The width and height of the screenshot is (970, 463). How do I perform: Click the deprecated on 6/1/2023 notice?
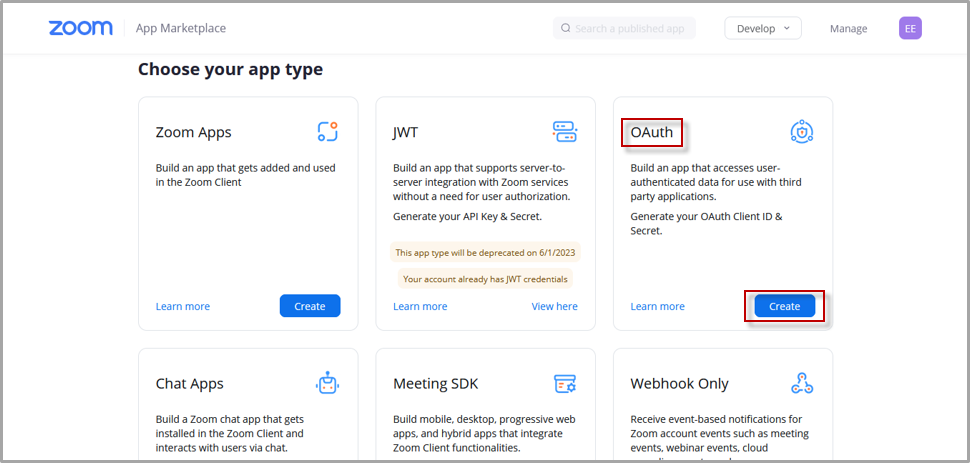(x=486, y=253)
